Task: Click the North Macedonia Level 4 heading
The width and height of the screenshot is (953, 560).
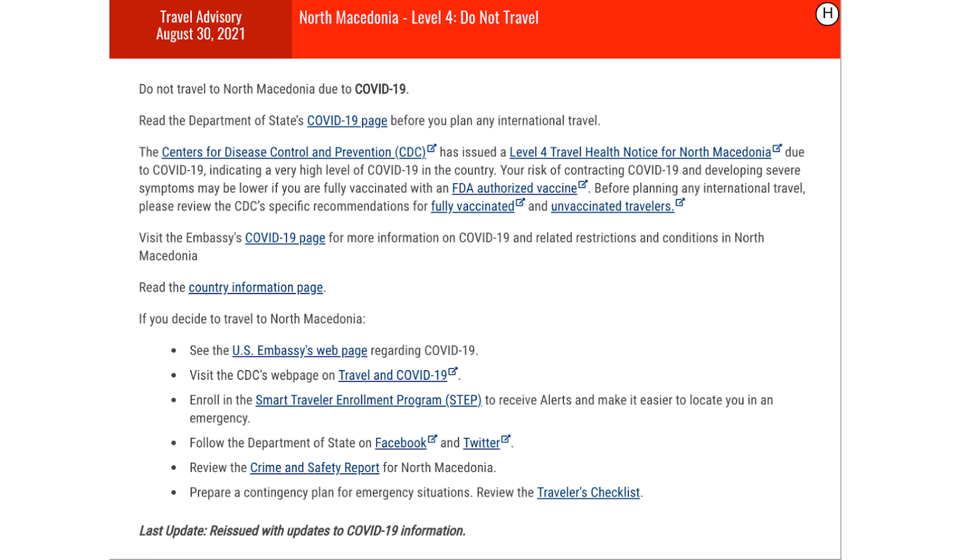Action: 419,18
